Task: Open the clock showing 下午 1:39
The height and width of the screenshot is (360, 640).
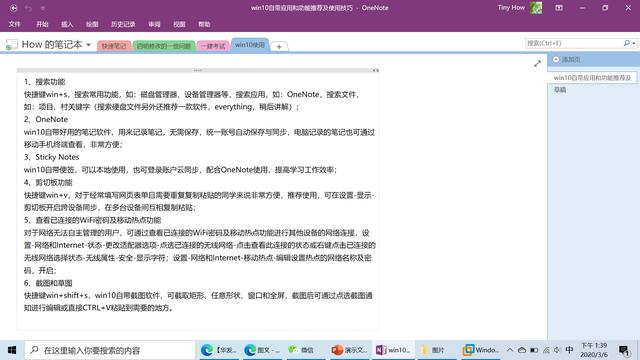Action: click(594, 350)
